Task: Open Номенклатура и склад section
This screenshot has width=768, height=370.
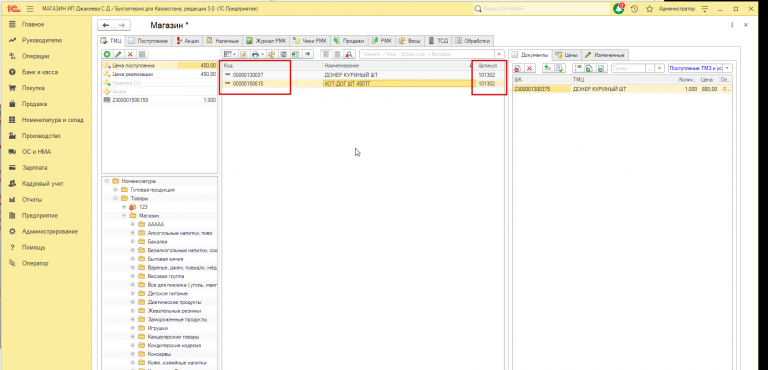Action: tap(52, 120)
